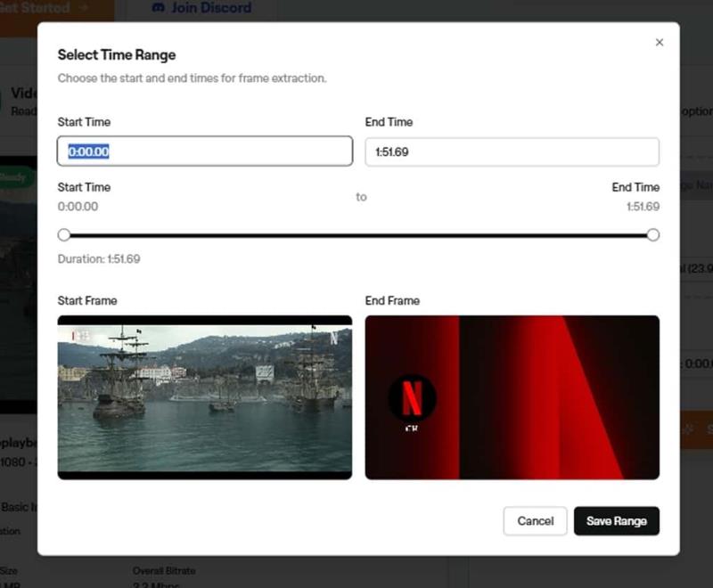Click the Select Time Range heading
The image size is (713, 588).
click(x=117, y=55)
